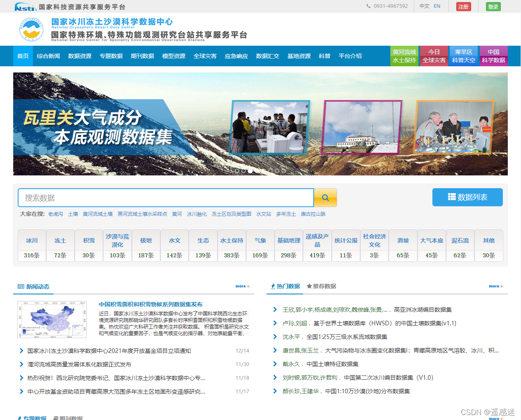
Task: Open the 基地资源 menu item
Action: click(299, 56)
